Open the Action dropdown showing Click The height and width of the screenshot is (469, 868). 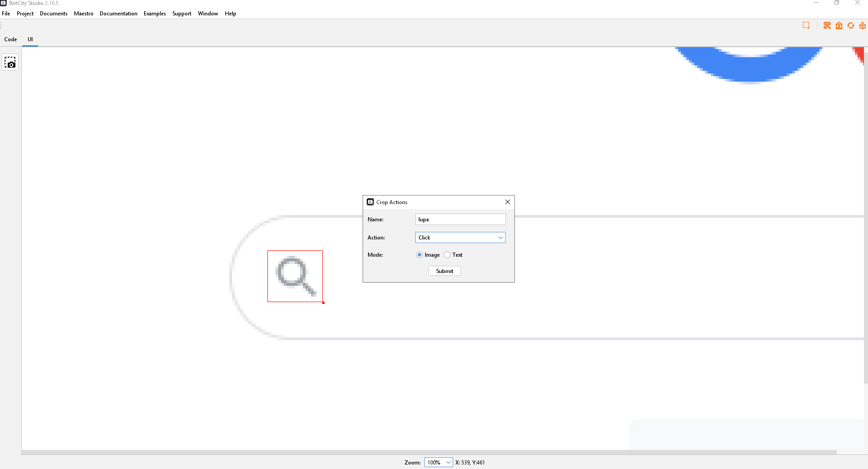460,238
